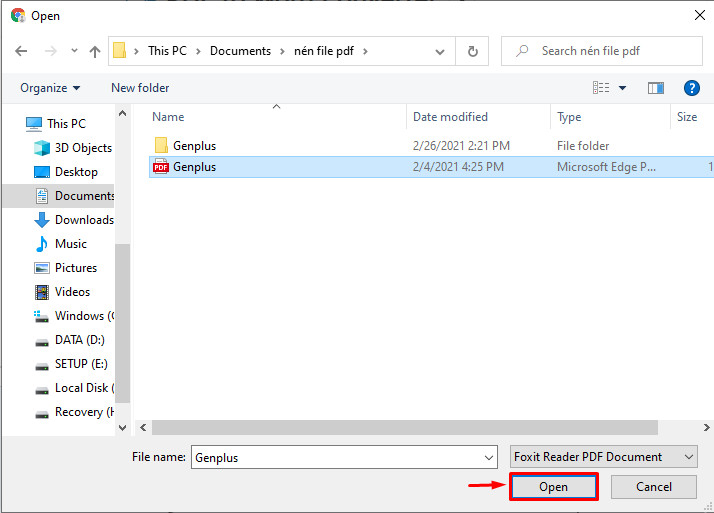
Task: Click the File folder type cell
Action: click(x=583, y=146)
